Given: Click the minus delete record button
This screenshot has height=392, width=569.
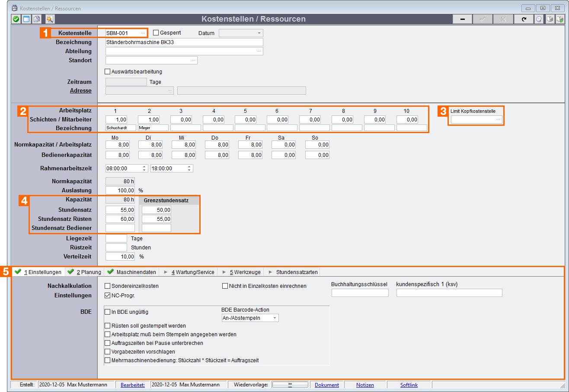Looking at the screenshot, I should tap(463, 19).
